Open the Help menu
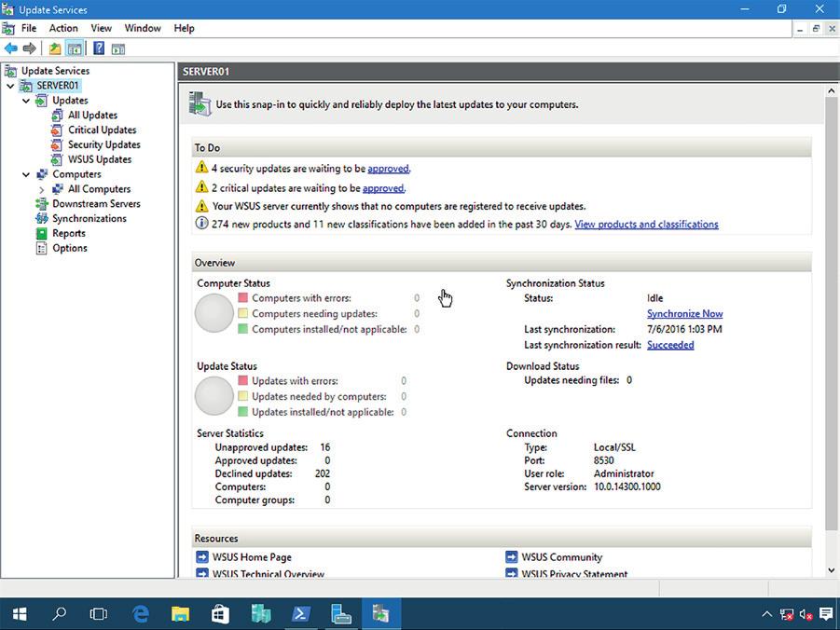The image size is (840, 630). click(x=184, y=28)
